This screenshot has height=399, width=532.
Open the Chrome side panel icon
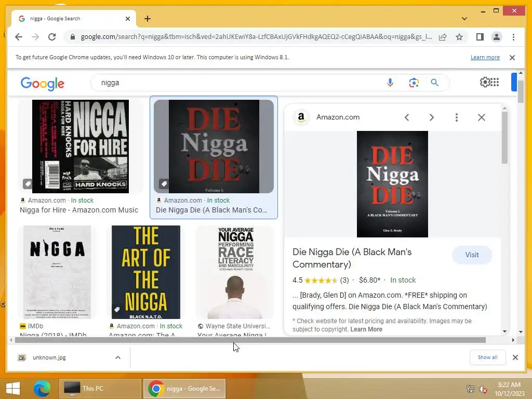pyautogui.click(x=480, y=37)
